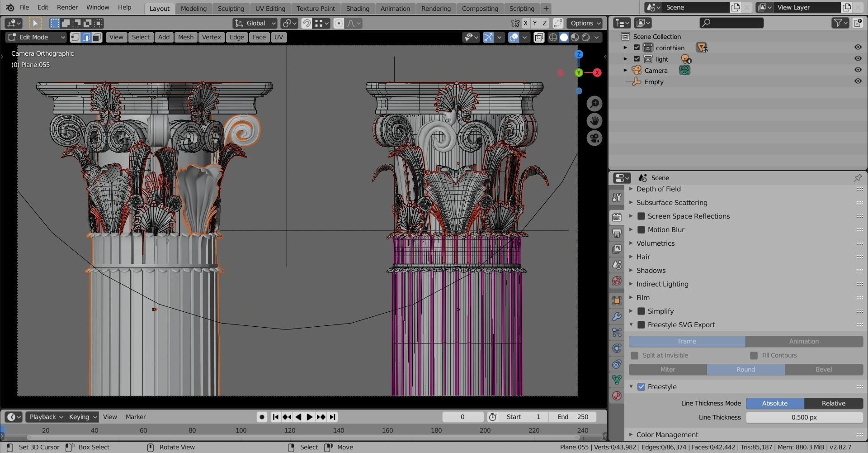Enable Simplify checkbox

[x=641, y=311]
